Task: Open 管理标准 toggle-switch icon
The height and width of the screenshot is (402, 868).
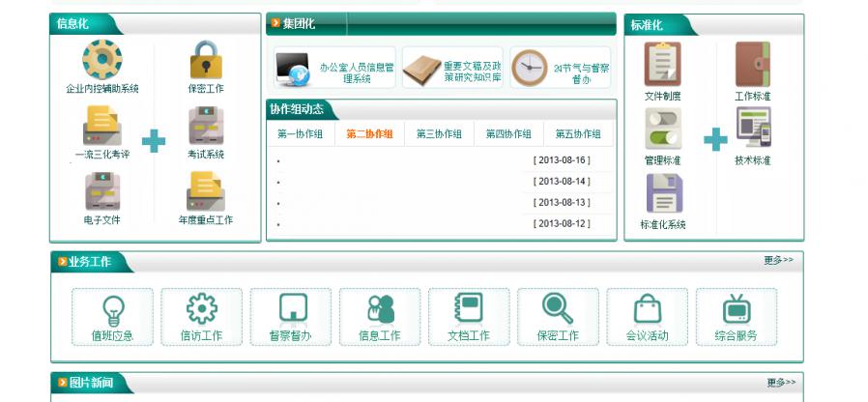Action: coord(662,129)
